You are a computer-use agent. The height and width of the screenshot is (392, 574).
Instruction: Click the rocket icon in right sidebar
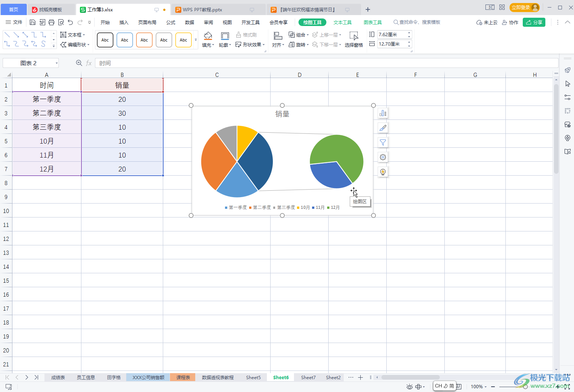(568, 70)
